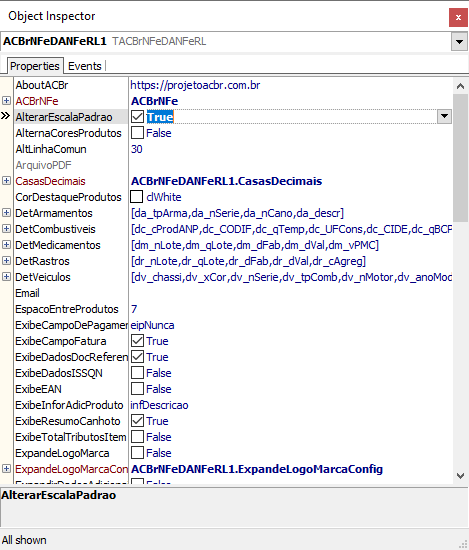
Task: Close the Object Inspector window
Action: (x=458, y=17)
